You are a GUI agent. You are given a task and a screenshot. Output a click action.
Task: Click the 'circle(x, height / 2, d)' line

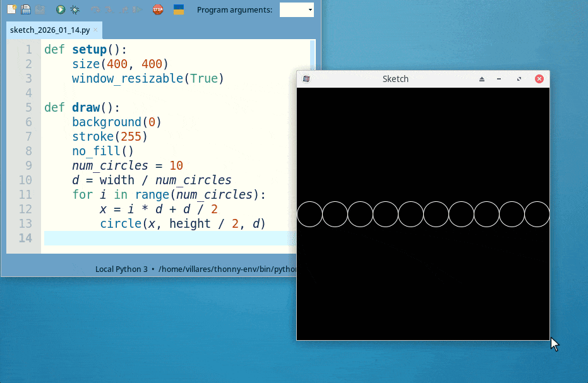pyautogui.click(x=183, y=224)
